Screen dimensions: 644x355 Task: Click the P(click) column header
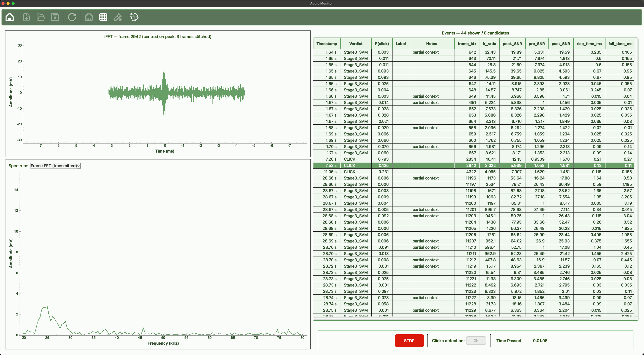pos(382,44)
